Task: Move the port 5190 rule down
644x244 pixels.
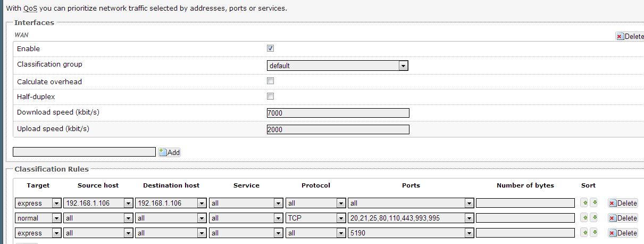Action: pyautogui.click(x=594, y=233)
